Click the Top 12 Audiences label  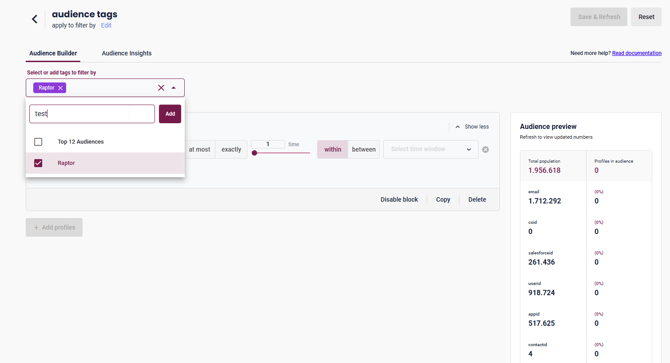click(x=81, y=142)
